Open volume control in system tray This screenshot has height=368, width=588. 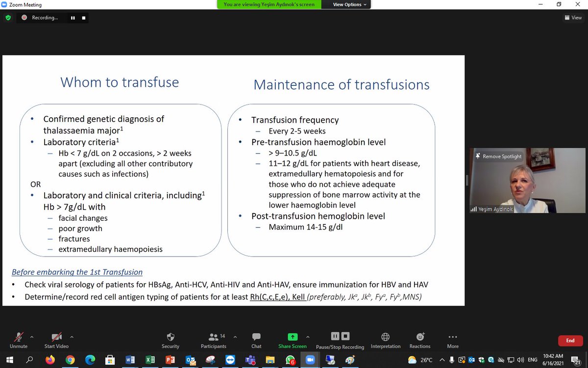[520, 360]
